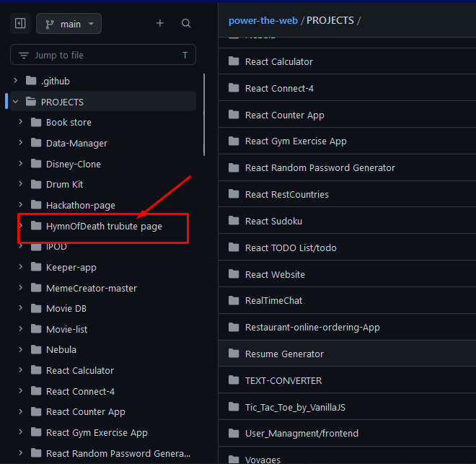
Task: Expand the Drum Kit tree chevron
Action: click(x=21, y=184)
